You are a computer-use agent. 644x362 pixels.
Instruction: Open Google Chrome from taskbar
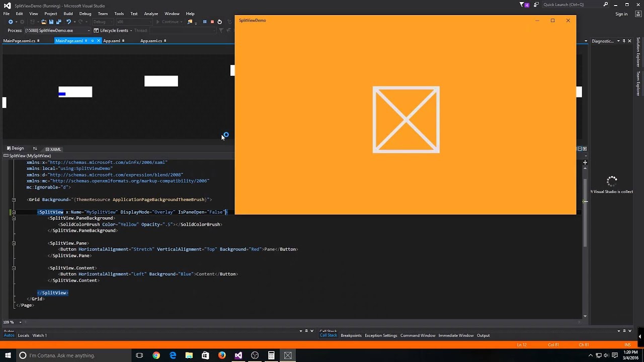[x=156, y=355]
